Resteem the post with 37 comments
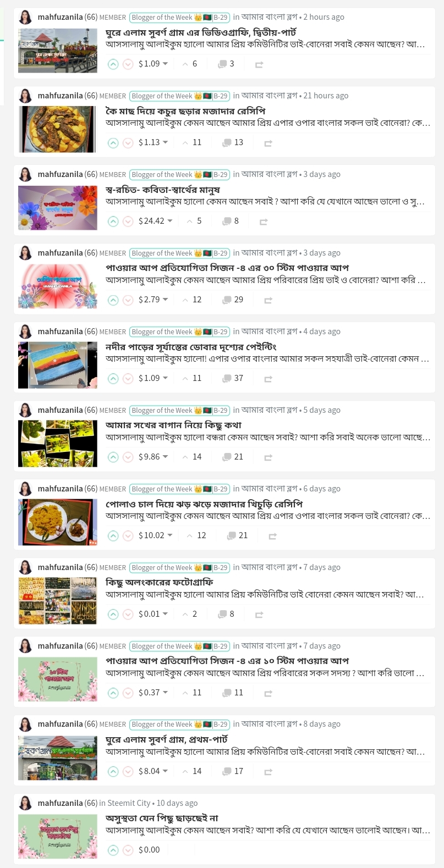 [x=268, y=379]
